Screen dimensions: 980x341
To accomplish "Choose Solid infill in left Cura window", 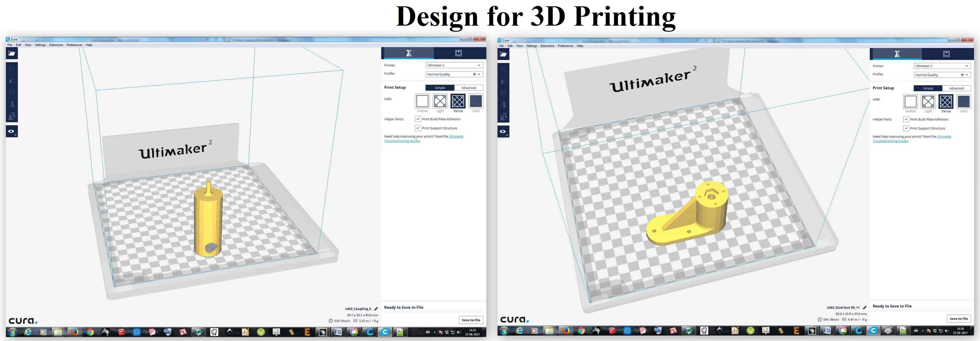I will pyautogui.click(x=476, y=101).
